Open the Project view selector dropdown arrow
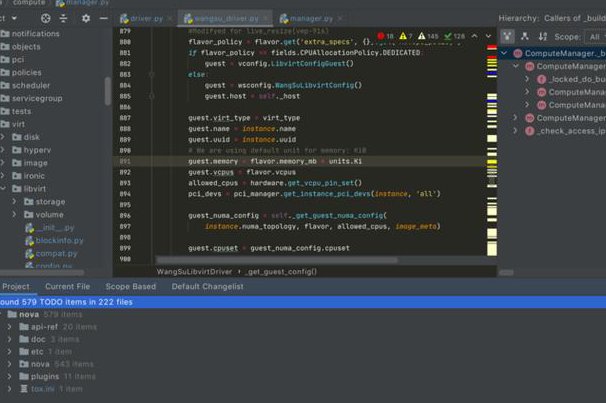This screenshot has width=606, height=403. pos(14,18)
